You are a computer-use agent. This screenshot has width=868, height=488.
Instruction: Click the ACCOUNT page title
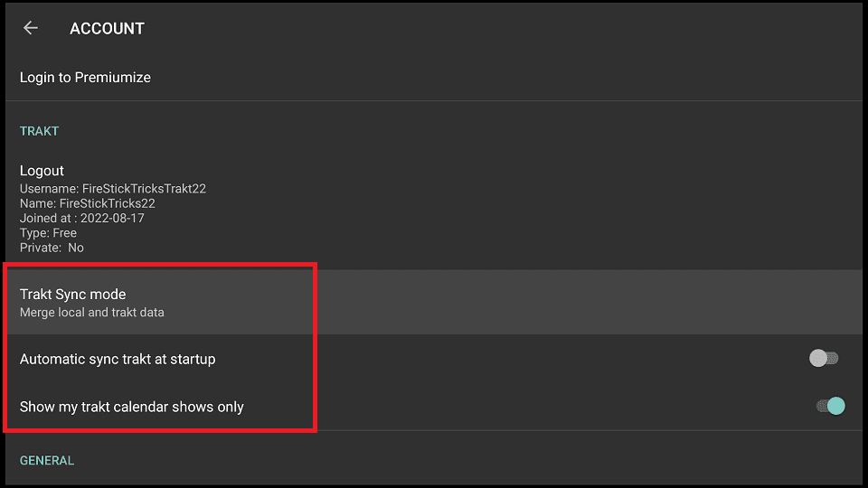[107, 28]
